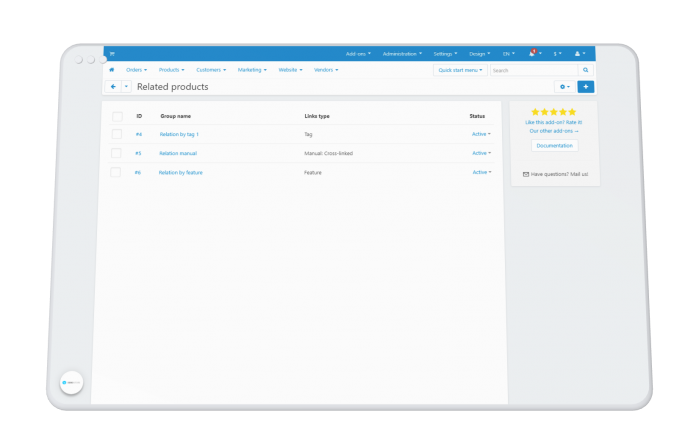Click the blue plus add button

point(585,87)
